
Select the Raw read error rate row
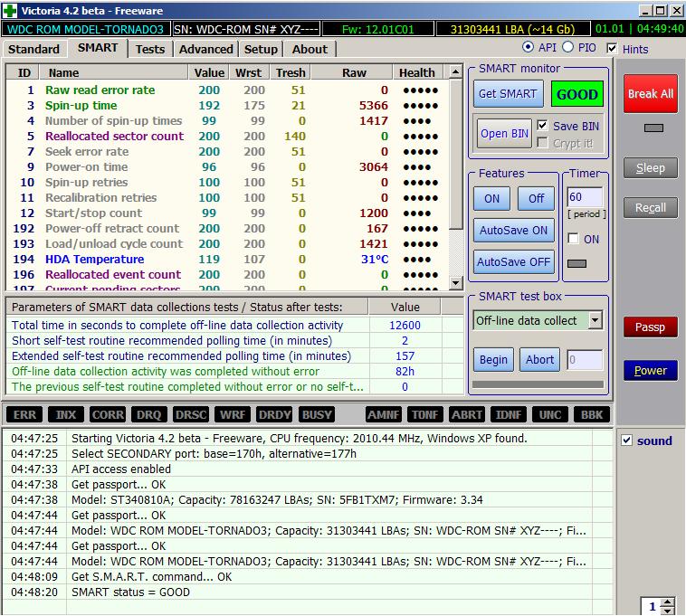point(227,90)
